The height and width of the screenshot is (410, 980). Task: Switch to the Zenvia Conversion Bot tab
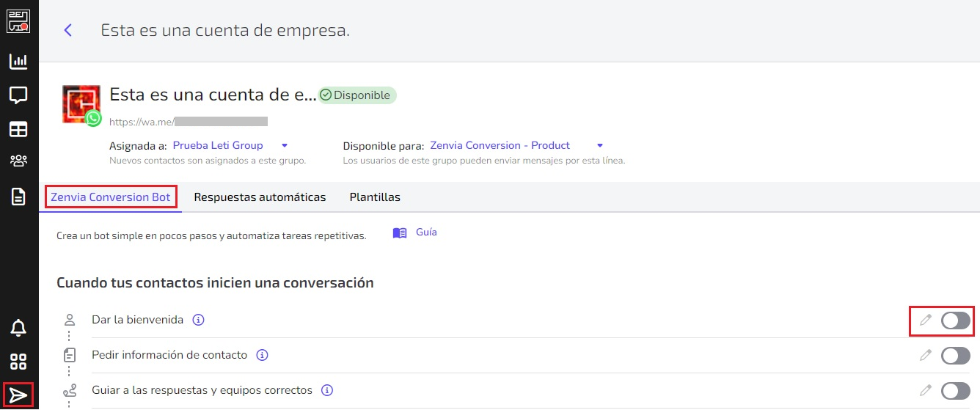pos(111,197)
